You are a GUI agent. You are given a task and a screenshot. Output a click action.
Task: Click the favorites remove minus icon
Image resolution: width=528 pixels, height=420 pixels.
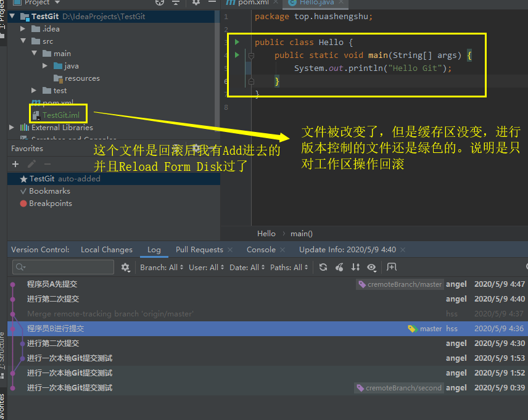coord(47,164)
